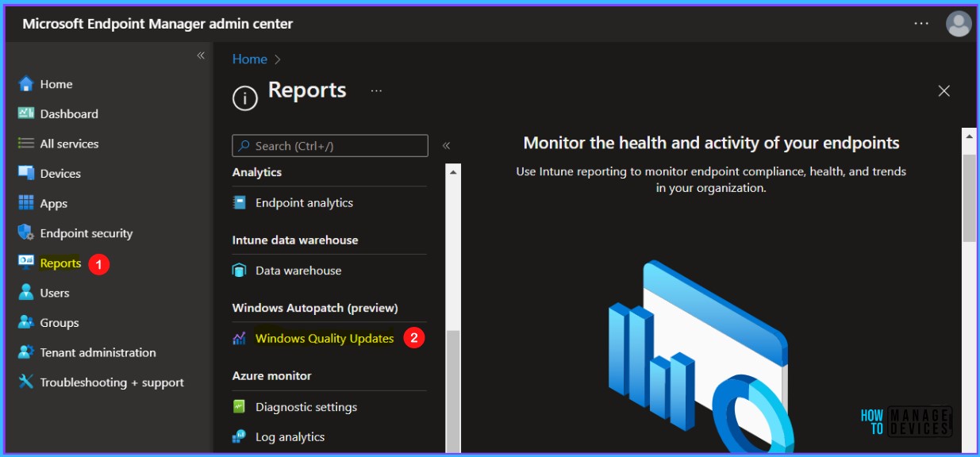
Task: Click the Diagnostic settings green icon
Action: (239, 407)
